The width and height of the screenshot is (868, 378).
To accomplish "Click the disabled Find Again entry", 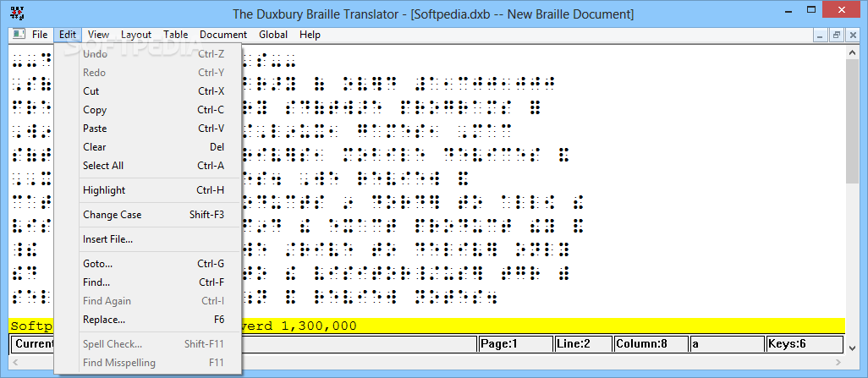I will 147,300.
